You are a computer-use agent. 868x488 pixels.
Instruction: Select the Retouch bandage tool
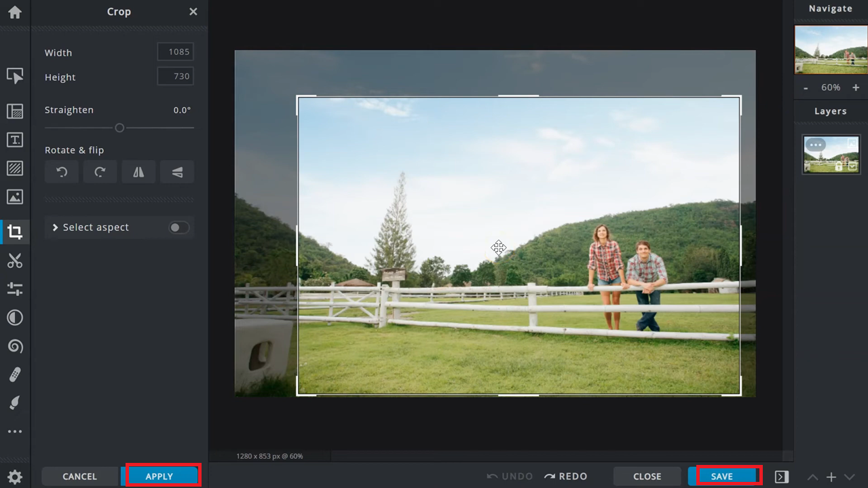click(x=14, y=374)
